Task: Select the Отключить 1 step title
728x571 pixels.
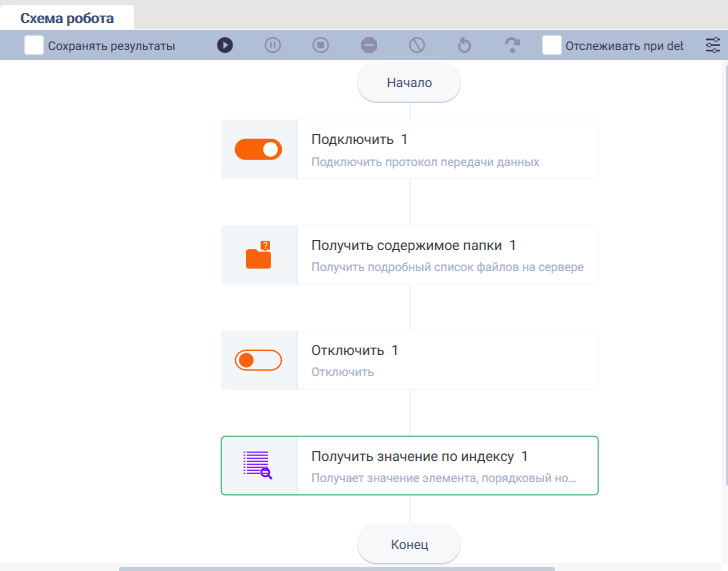Action: click(x=354, y=350)
